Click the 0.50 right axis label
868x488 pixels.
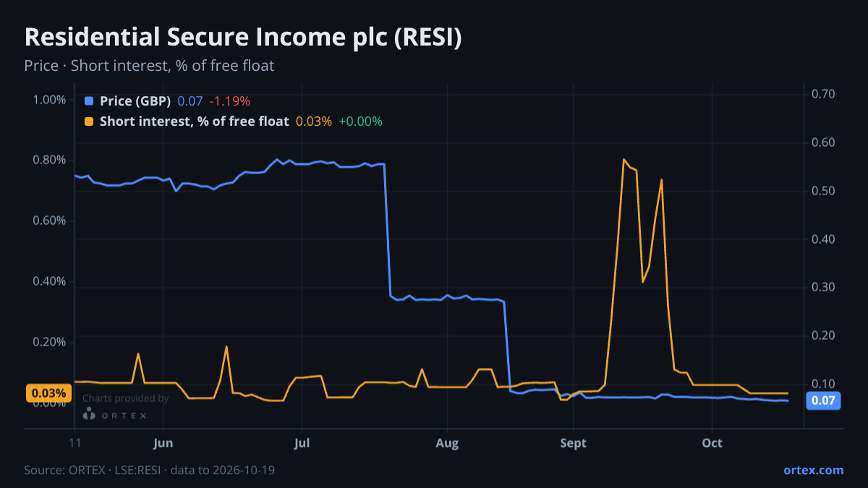point(824,191)
